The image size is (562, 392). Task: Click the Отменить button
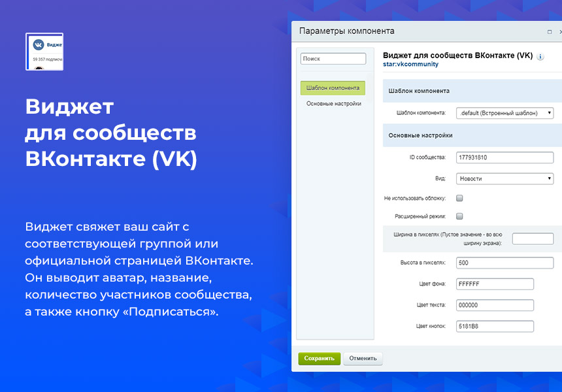click(x=363, y=358)
